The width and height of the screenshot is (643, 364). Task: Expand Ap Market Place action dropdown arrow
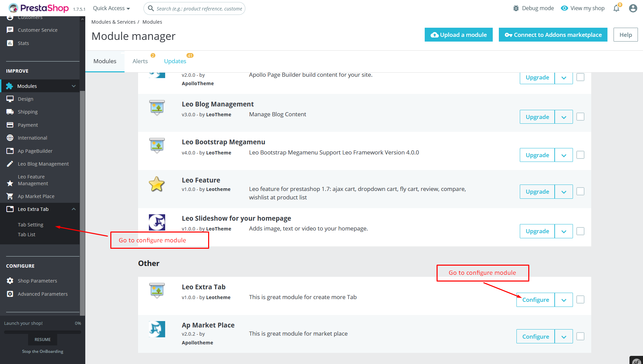564,336
